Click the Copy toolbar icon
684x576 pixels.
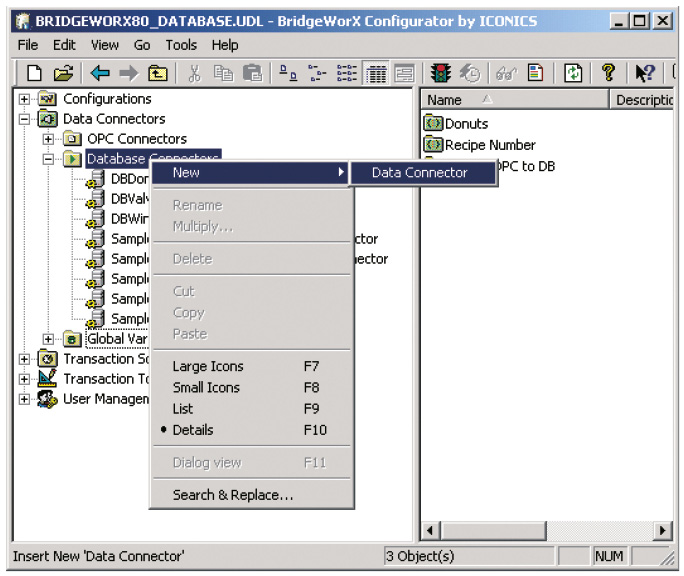pos(223,73)
